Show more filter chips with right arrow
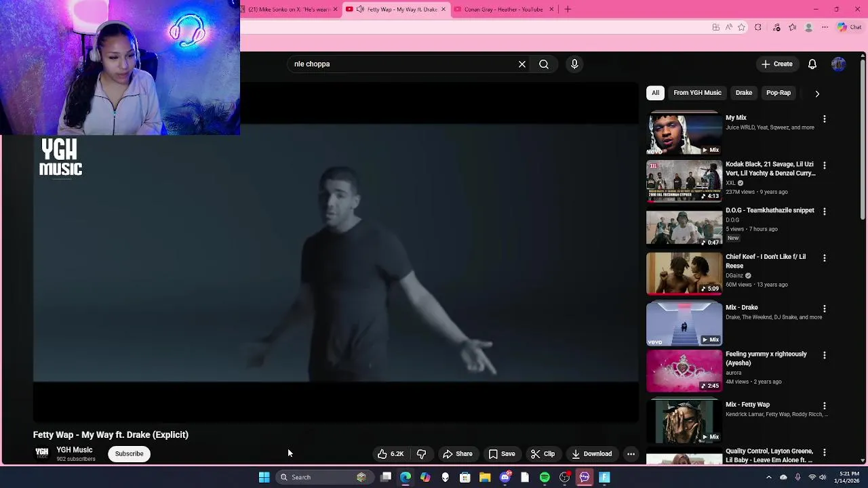868x488 pixels. [x=817, y=94]
